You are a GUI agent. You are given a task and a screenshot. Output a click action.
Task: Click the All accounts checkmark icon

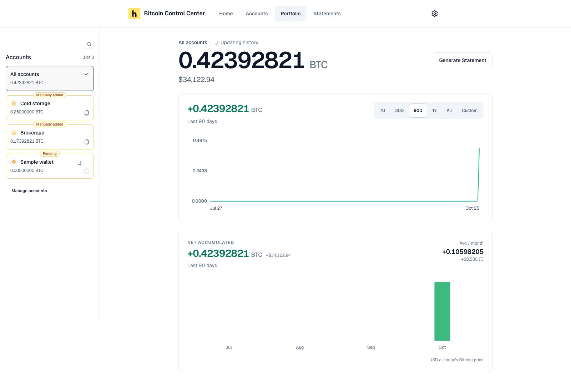(86, 74)
